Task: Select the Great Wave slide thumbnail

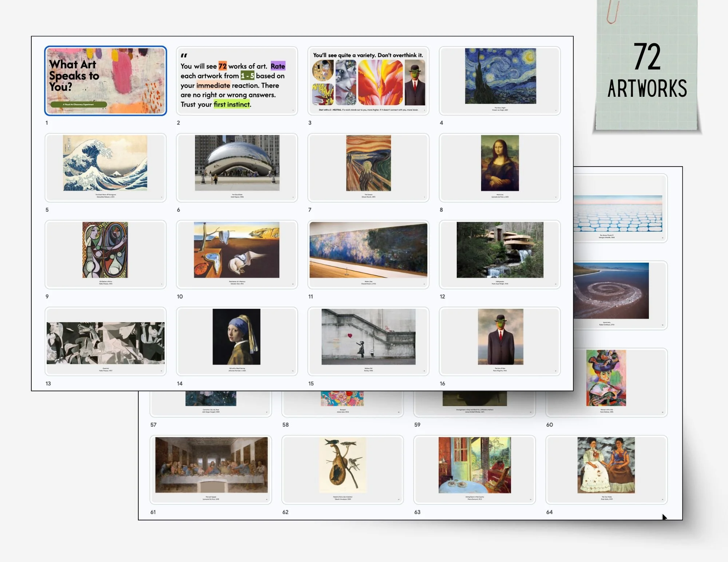Action: (x=106, y=168)
